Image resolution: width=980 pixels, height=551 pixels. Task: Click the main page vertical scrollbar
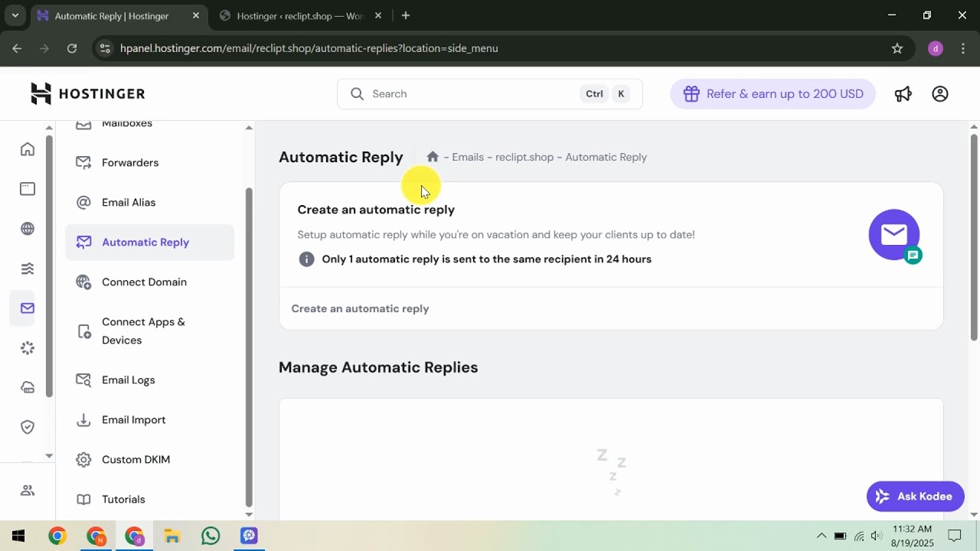point(974,237)
